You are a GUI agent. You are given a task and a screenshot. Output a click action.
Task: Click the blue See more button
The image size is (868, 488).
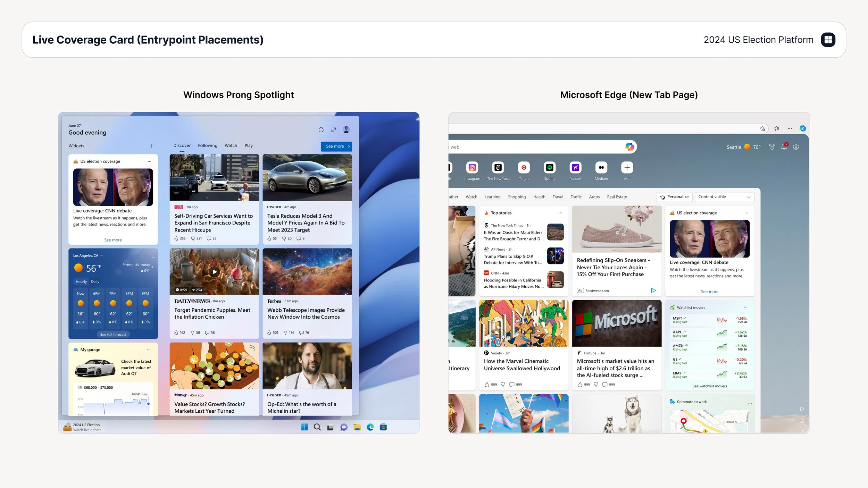click(x=336, y=146)
